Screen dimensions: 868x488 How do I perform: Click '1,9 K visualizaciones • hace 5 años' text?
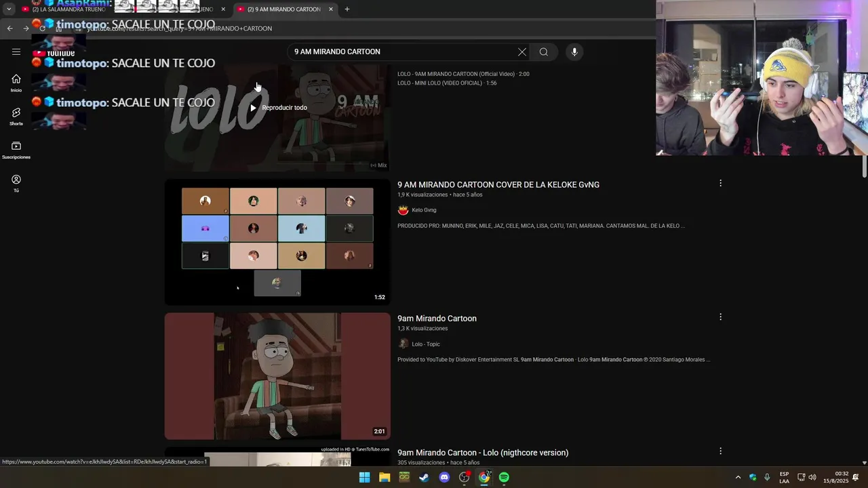[x=440, y=195]
